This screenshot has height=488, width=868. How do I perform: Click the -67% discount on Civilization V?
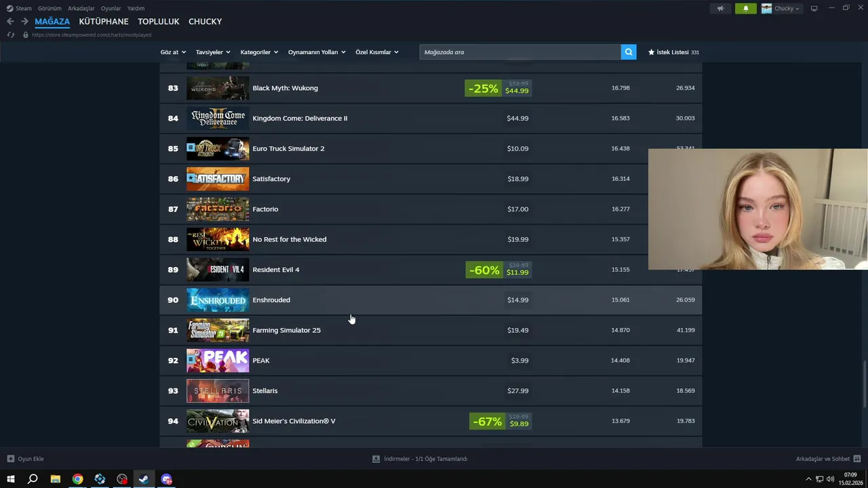488,421
